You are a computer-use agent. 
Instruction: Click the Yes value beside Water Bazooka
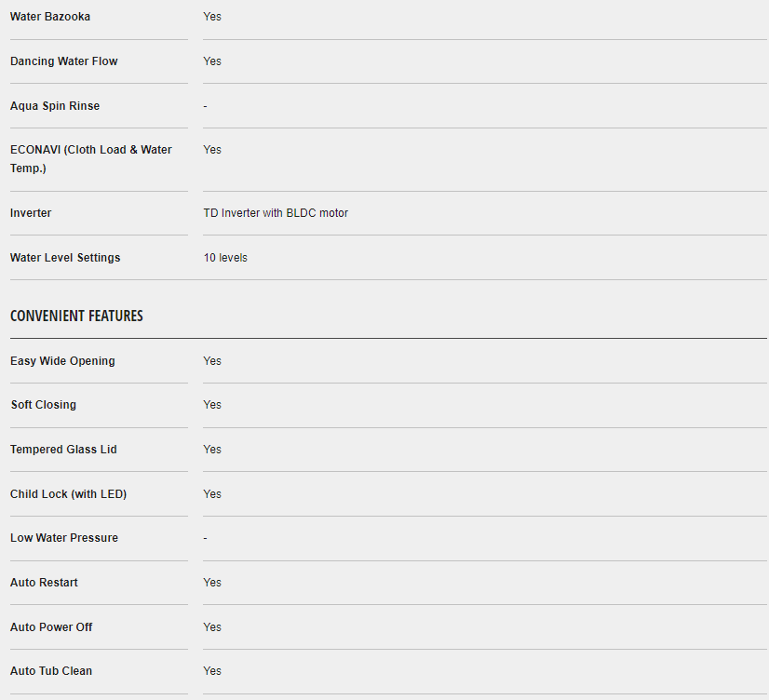click(x=212, y=17)
